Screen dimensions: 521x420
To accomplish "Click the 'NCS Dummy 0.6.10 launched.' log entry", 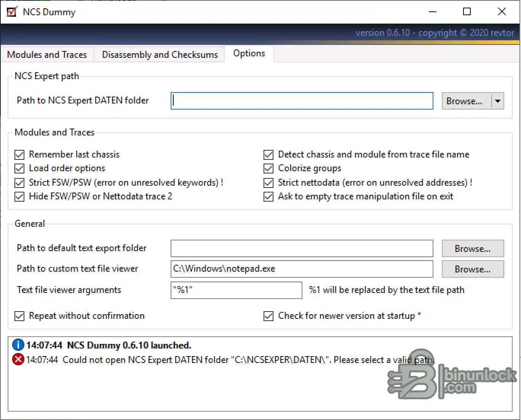I will click(x=129, y=345).
